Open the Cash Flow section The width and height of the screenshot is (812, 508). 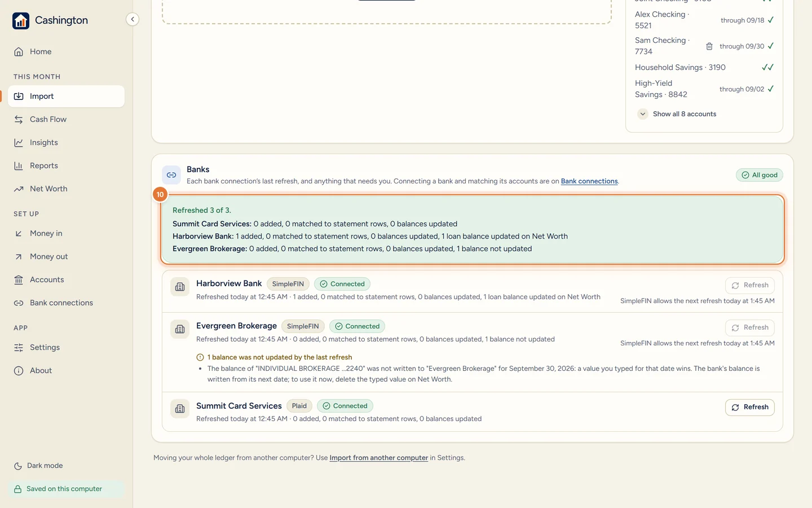tap(67, 119)
